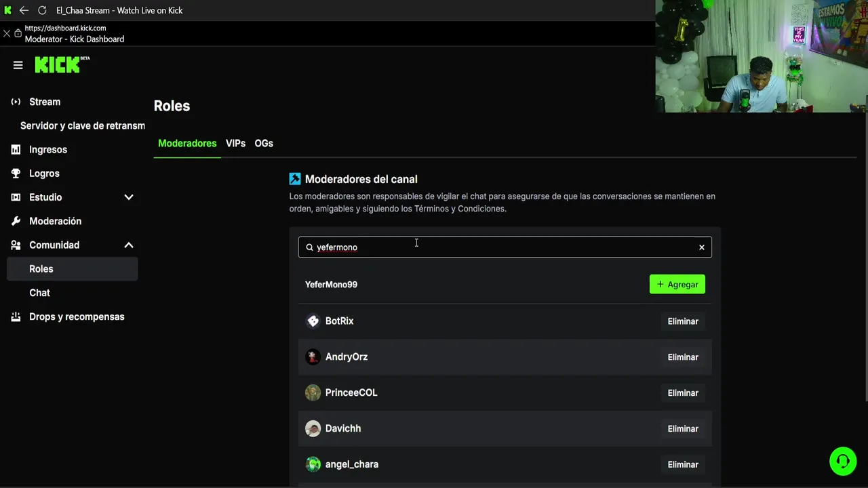Stop loading with the X icon
The width and height of the screenshot is (868, 488).
[7, 33]
